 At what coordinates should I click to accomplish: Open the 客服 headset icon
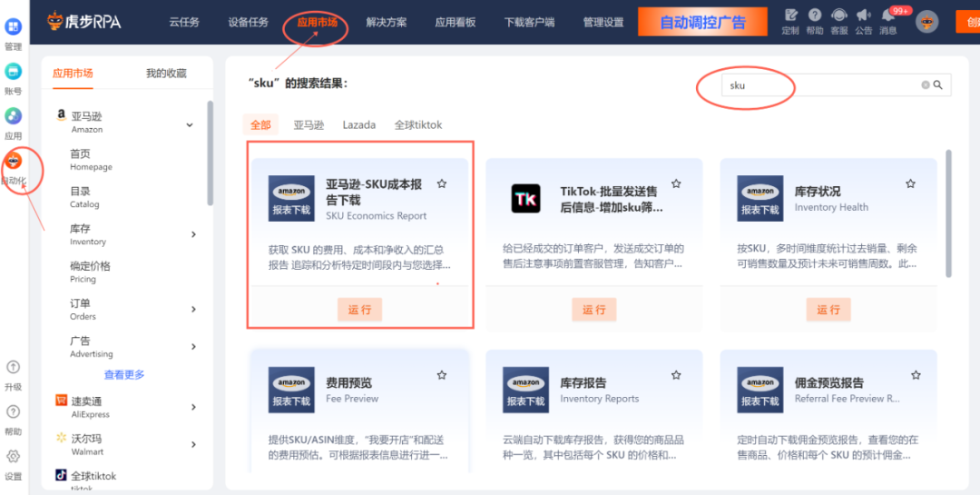[839, 15]
